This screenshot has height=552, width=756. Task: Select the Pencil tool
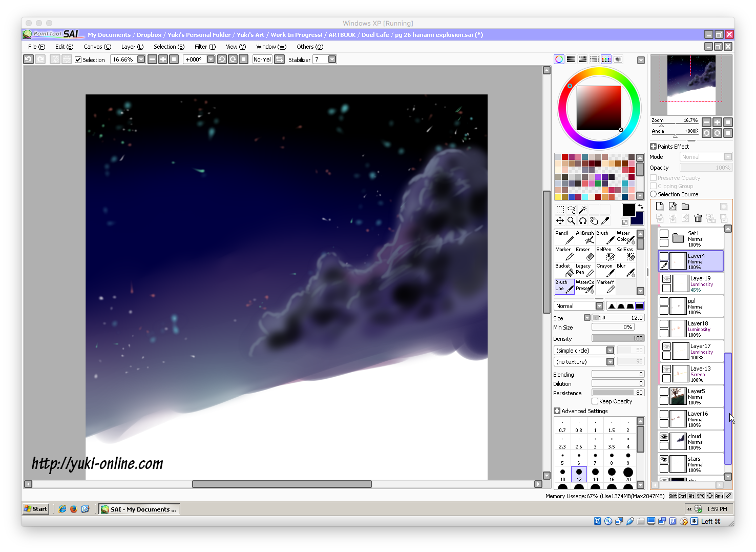pyautogui.click(x=564, y=237)
